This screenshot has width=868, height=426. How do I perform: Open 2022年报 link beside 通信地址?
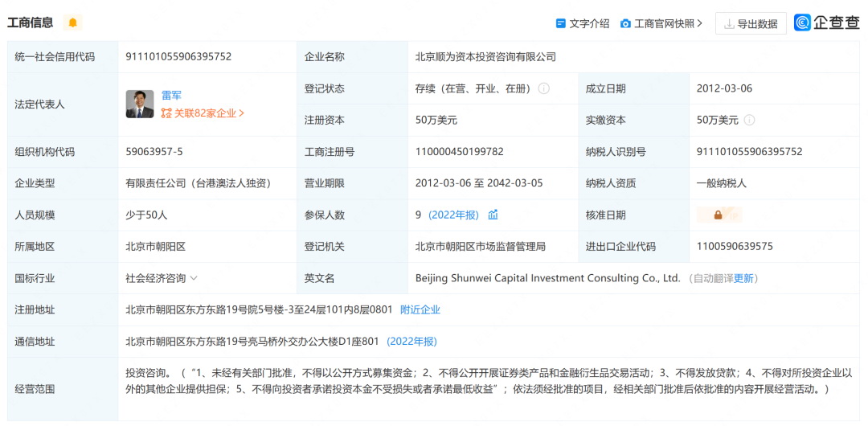[411, 341]
